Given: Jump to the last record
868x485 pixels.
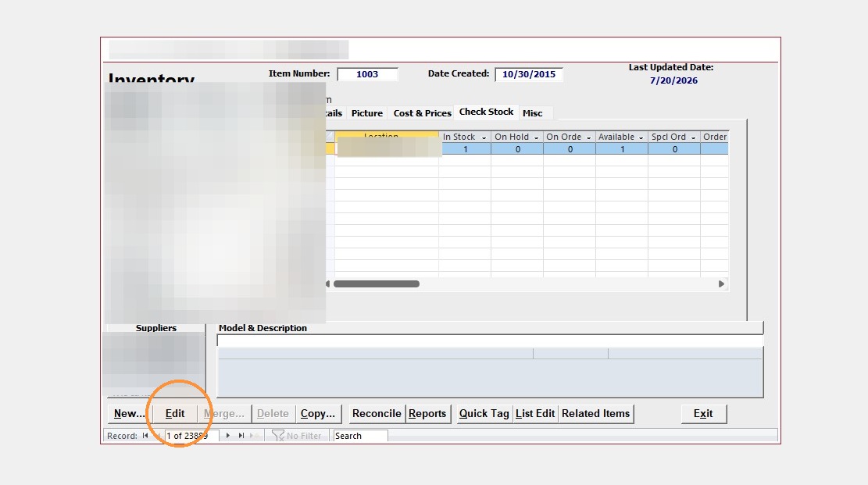Looking at the screenshot, I should (x=241, y=436).
